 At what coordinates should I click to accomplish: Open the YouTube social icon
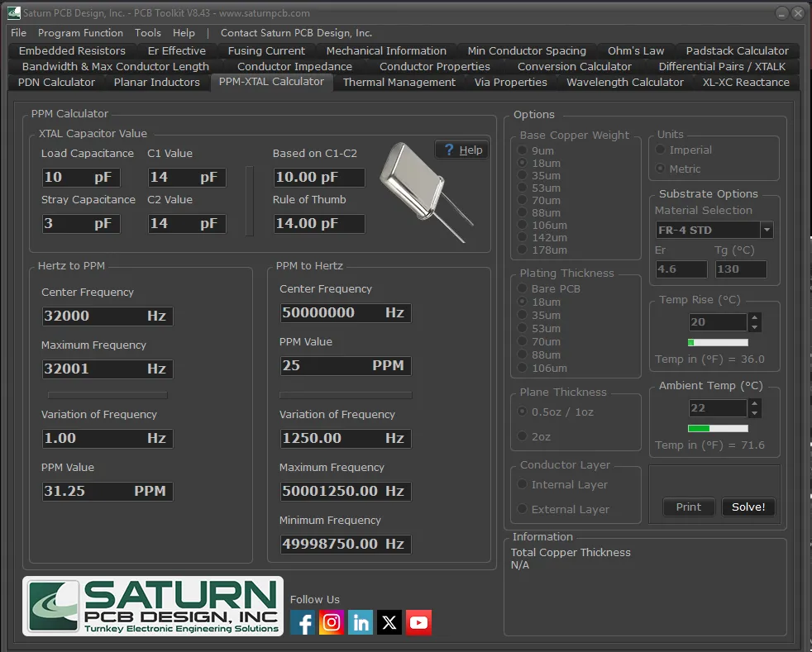(418, 622)
